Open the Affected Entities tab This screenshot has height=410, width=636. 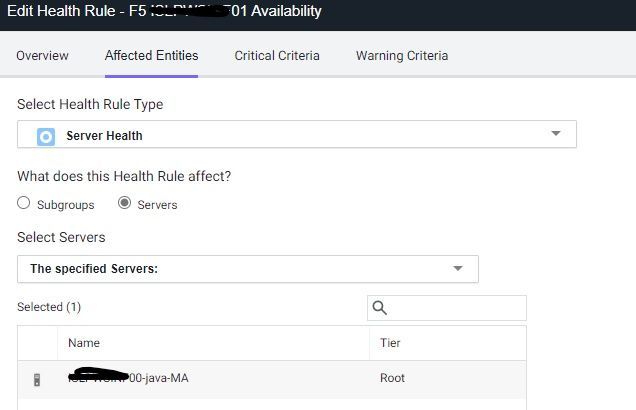tap(151, 56)
